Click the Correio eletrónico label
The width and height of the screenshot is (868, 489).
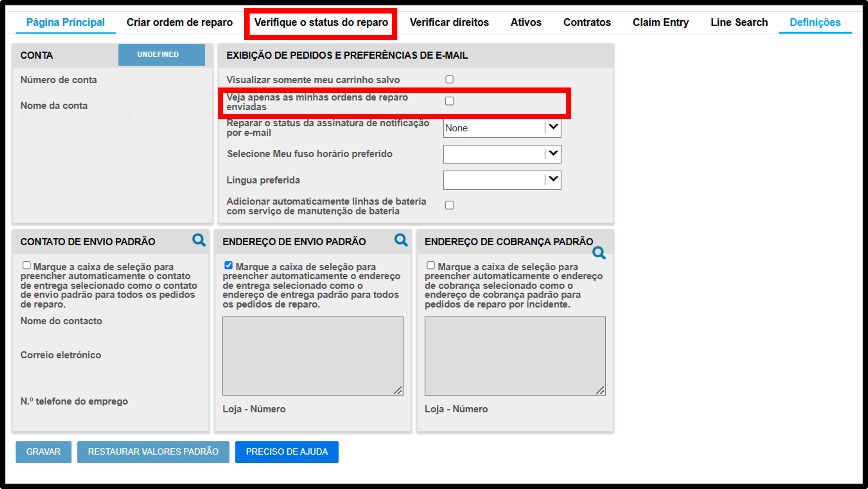point(61,355)
